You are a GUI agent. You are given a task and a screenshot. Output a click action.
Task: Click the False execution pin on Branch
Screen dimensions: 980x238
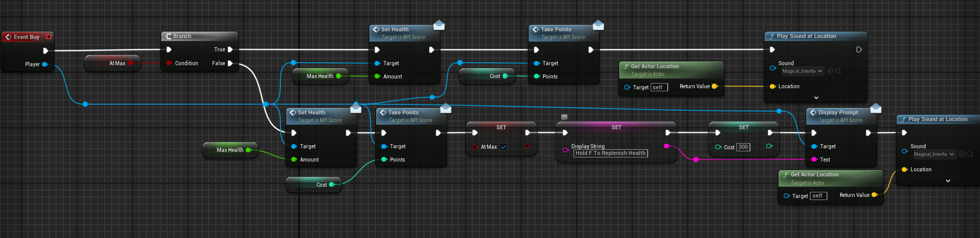pyautogui.click(x=230, y=63)
